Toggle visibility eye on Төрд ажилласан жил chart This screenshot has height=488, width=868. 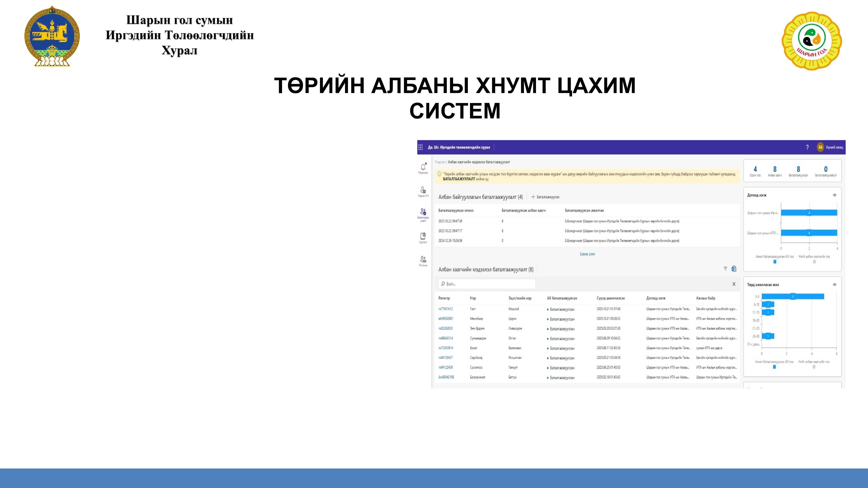pos(835,285)
